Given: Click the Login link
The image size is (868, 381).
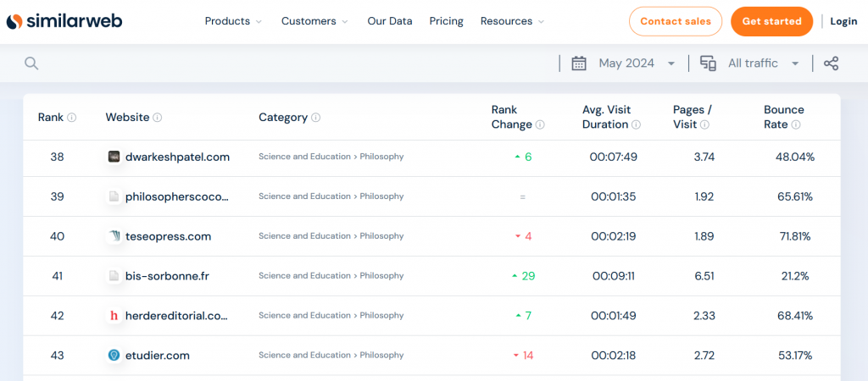Looking at the screenshot, I should (843, 21).
